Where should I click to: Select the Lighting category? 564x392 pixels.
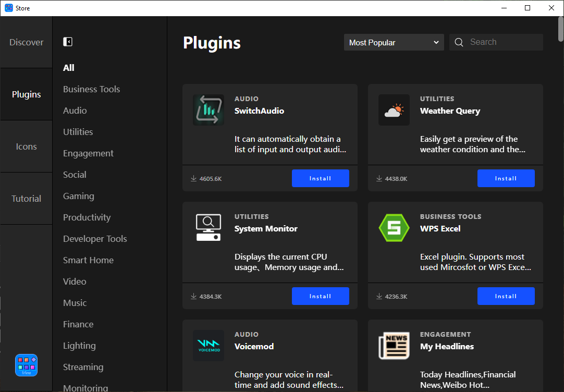(x=79, y=346)
